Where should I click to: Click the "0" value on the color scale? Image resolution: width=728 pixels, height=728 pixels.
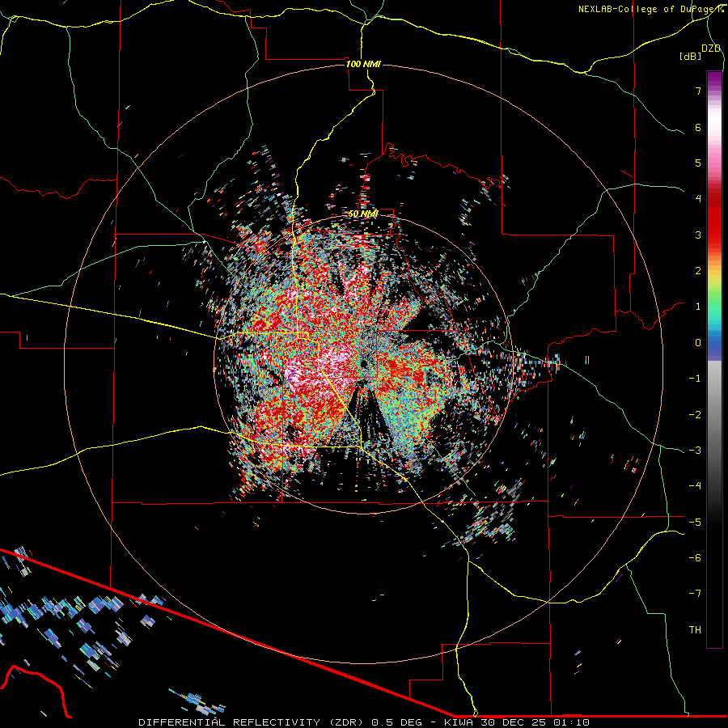(x=698, y=343)
